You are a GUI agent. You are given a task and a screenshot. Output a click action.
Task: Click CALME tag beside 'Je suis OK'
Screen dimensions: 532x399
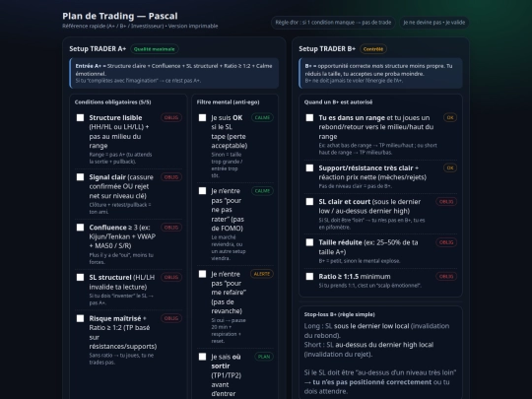pyautogui.click(x=262, y=117)
